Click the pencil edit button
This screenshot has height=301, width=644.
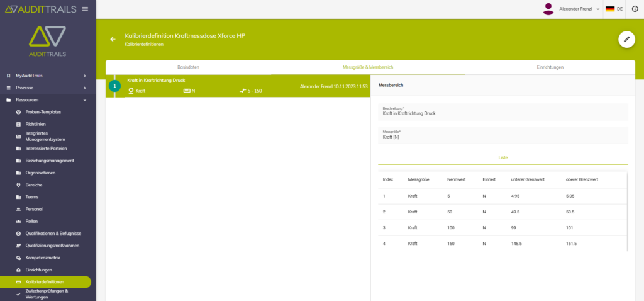[626, 39]
